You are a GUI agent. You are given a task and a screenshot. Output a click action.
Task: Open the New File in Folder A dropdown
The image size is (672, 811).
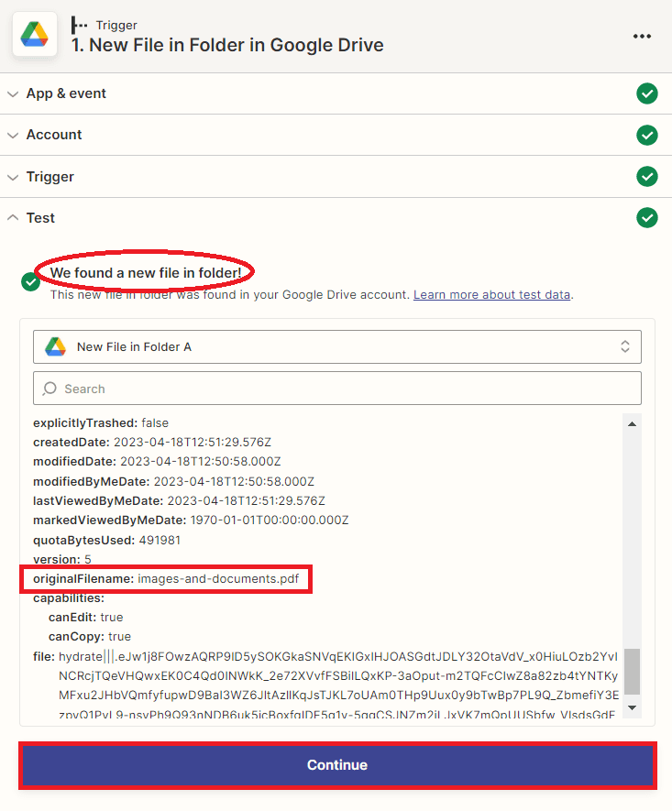tap(337, 347)
